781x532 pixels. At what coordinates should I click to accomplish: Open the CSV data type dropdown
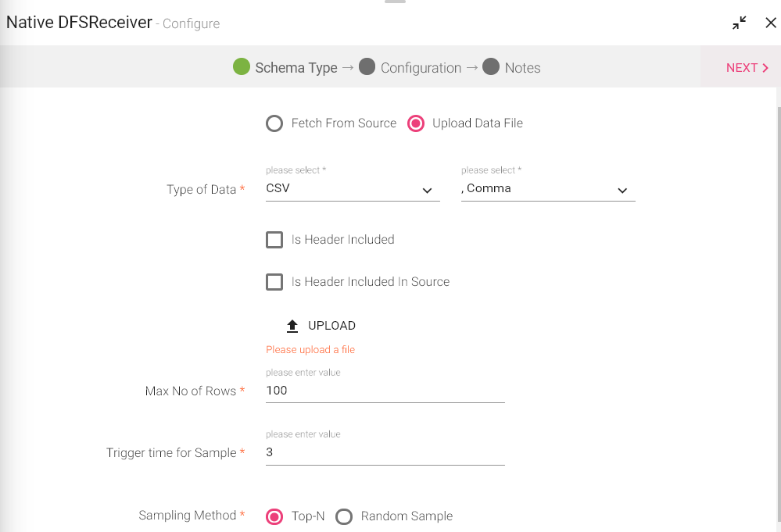tap(353, 189)
